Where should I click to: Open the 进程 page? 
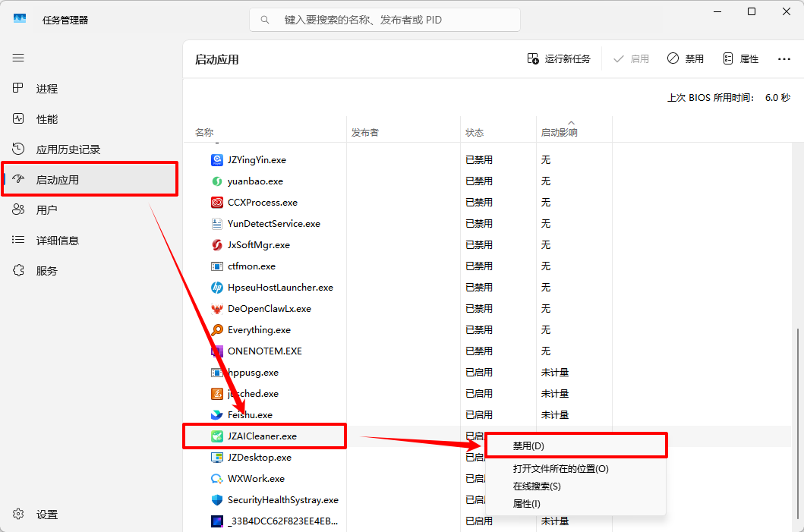point(90,89)
